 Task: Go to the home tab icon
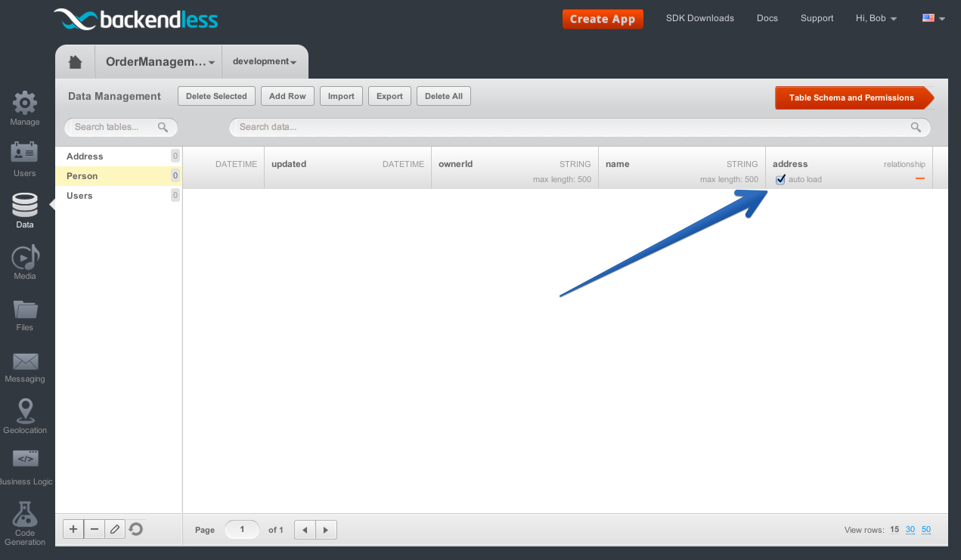click(75, 62)
